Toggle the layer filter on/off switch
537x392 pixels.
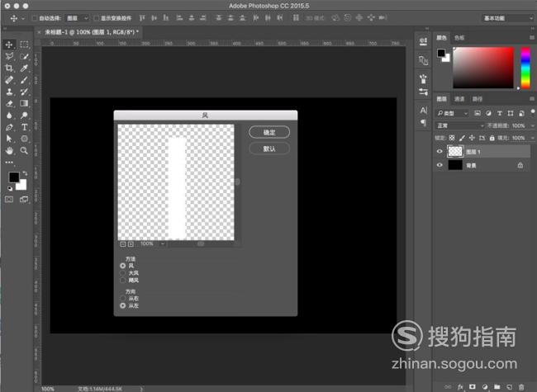click(x=533, y=112)
